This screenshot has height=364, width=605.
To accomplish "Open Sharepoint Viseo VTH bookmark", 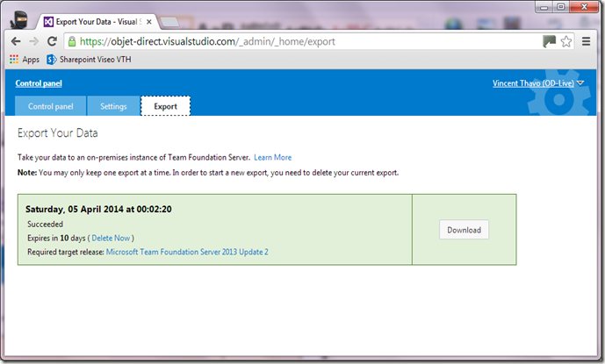I will pos(89,60).
